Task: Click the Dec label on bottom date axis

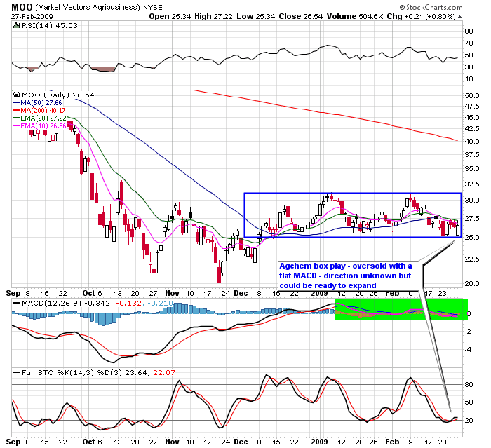Action: (x=241, y=442)
